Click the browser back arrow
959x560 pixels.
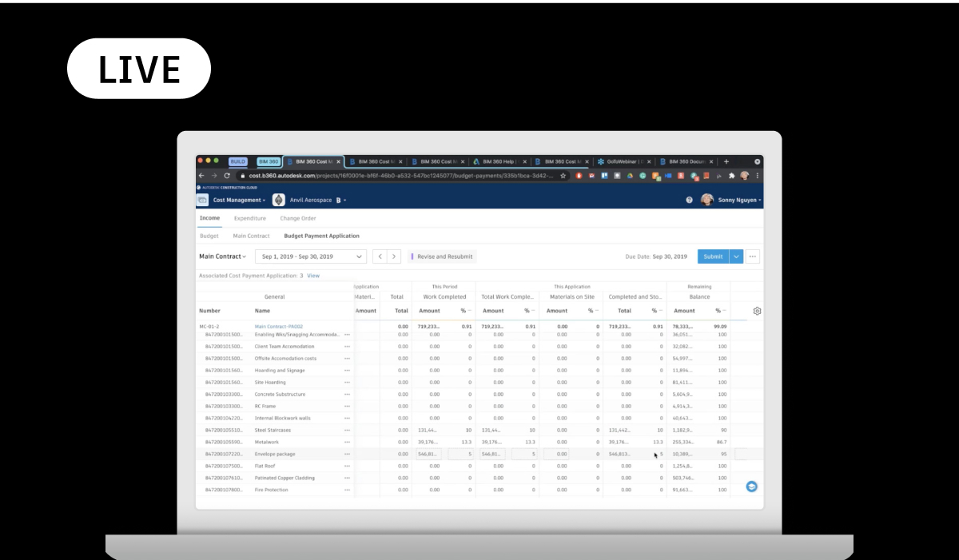click(x=201, y=174)
